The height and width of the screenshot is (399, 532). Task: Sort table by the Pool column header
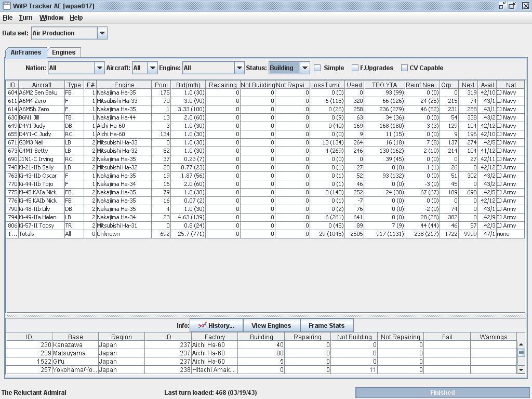point(161,85)
